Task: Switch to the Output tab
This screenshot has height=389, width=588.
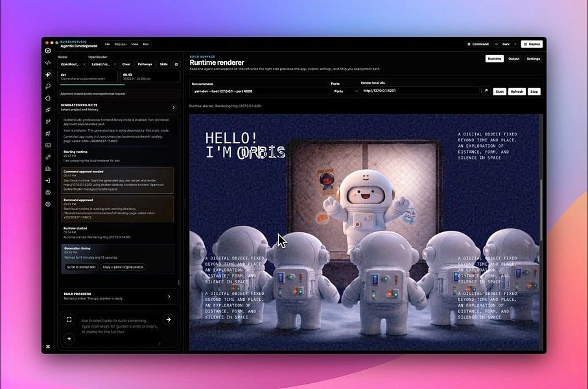Action: 513,58
